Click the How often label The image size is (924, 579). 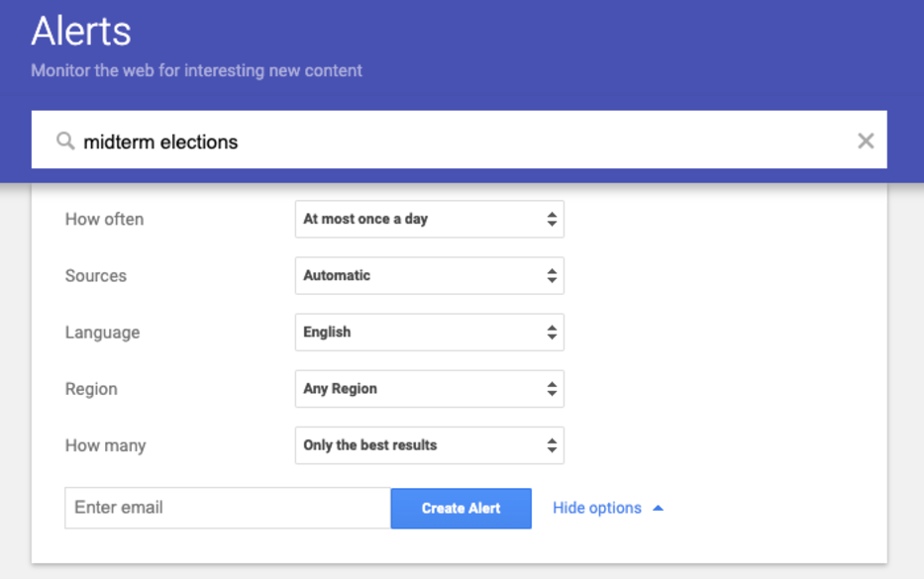pyautogui.click(x=104, y=219)
